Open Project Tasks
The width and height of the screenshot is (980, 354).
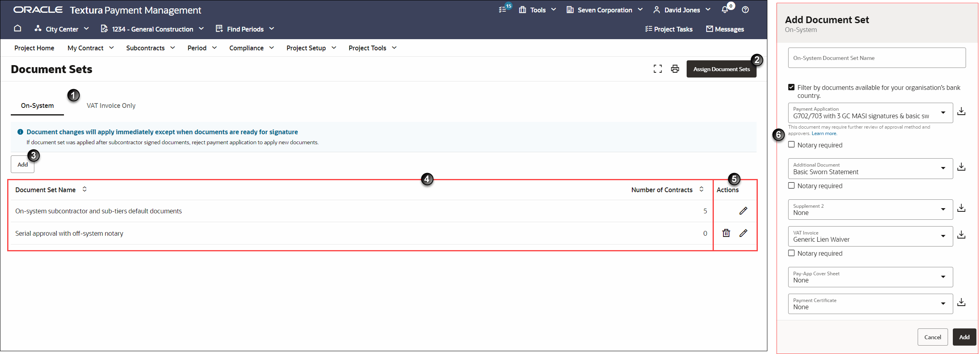(x=669, y=29)
